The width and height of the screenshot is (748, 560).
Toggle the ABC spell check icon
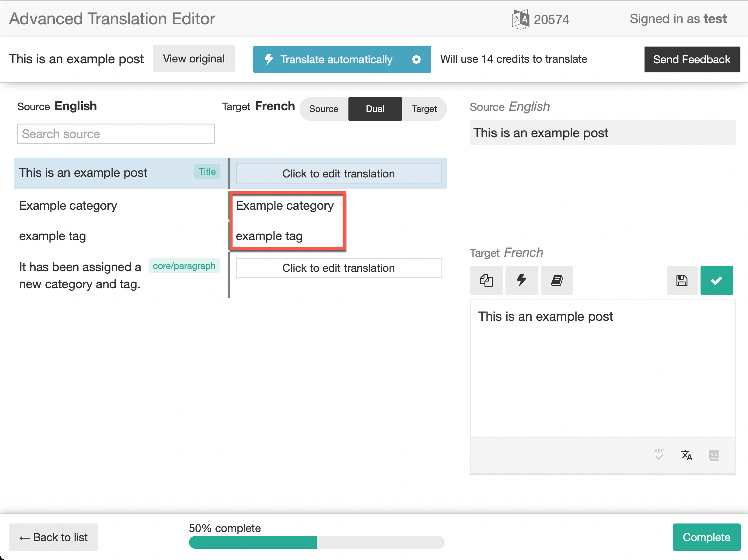(659, 455)
